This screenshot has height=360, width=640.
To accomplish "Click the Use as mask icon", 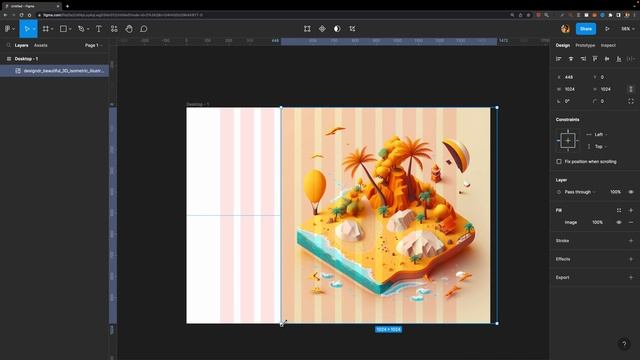I will coord(337,29).
